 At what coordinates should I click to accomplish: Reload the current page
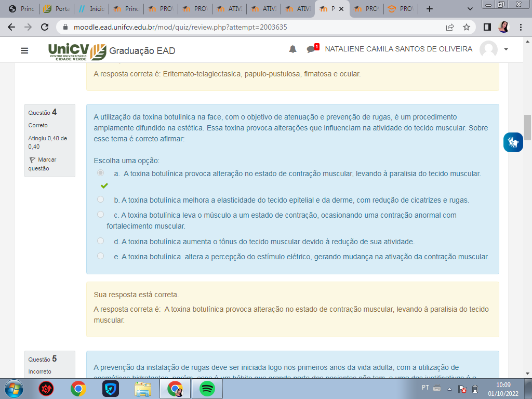(45, 27)
